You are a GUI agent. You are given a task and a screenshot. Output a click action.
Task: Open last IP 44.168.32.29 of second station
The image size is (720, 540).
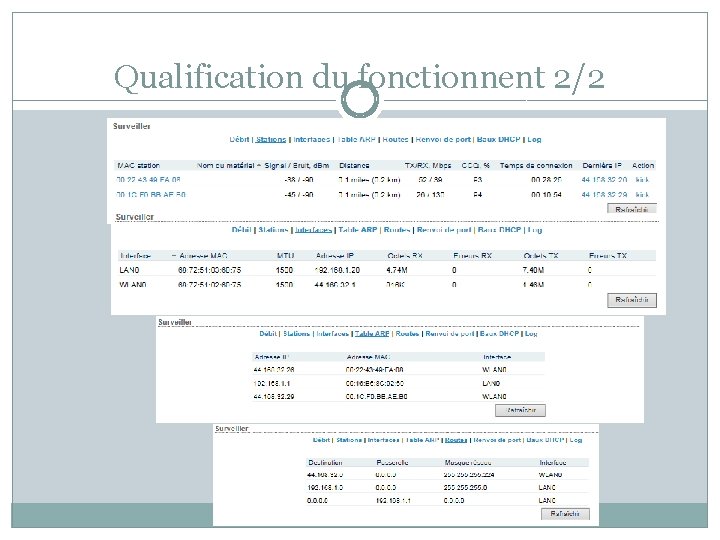click(x=604, y=195)
